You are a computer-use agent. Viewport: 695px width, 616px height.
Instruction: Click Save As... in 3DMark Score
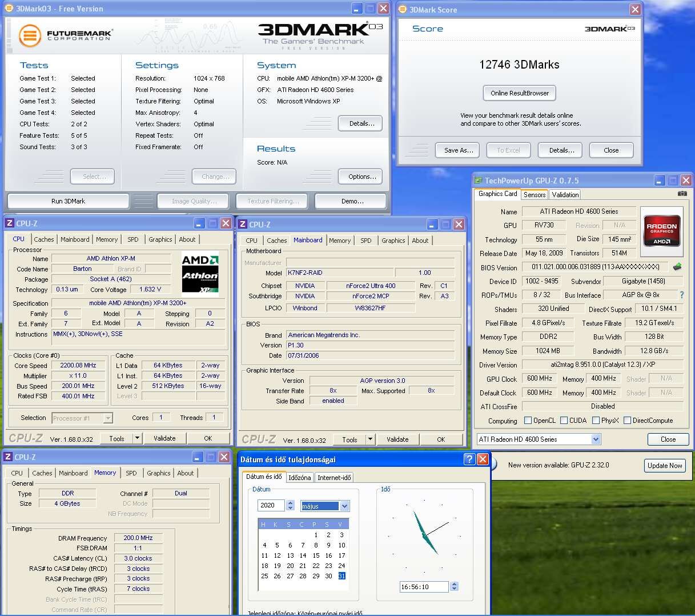point(459,150)
